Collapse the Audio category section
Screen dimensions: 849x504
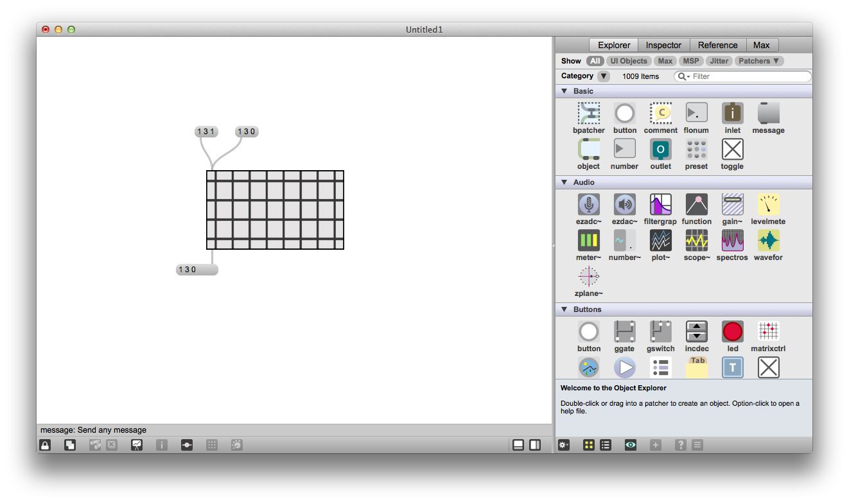(564, 182)
